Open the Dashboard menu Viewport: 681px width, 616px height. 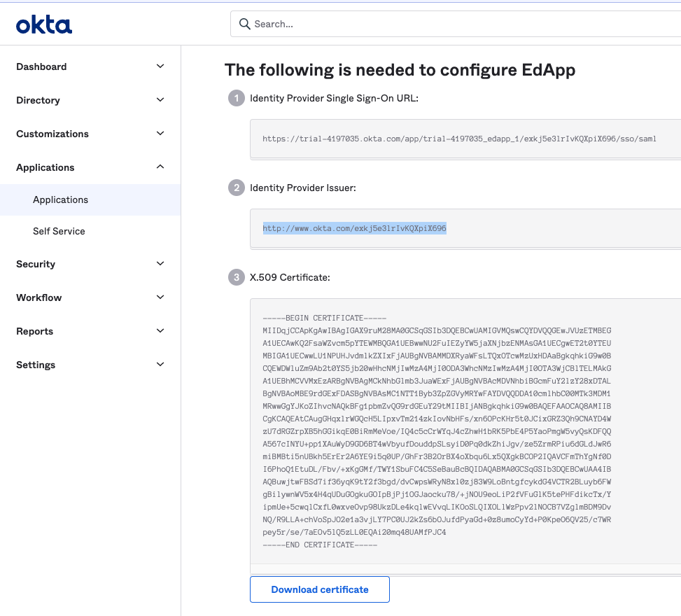(41, 66)
